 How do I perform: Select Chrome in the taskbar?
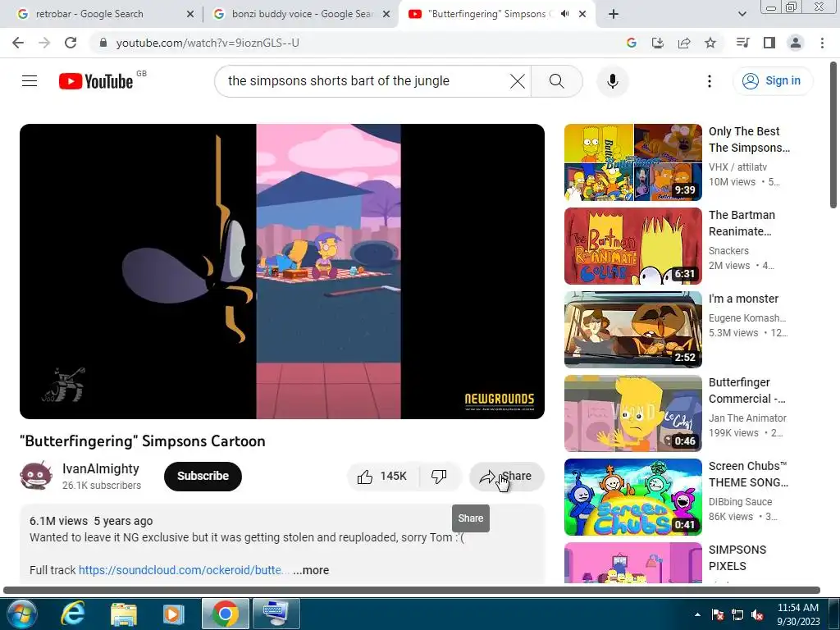[x=226, y=614]
